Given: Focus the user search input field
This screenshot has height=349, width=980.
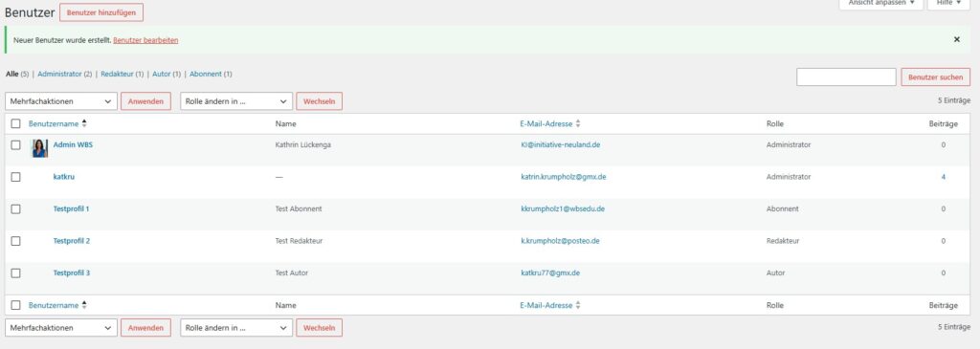Looking at the screenshot, I should (x=846, y=77).
